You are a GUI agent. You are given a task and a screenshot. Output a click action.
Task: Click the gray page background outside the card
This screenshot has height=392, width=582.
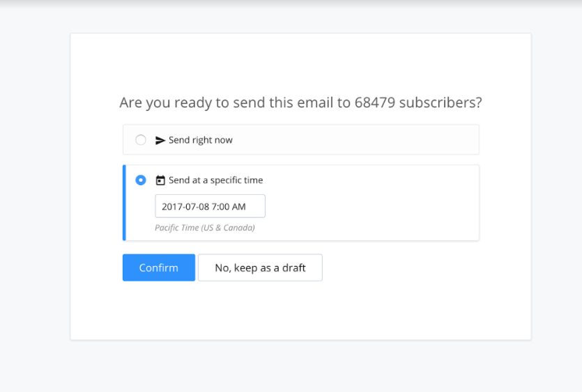[33, 185]
